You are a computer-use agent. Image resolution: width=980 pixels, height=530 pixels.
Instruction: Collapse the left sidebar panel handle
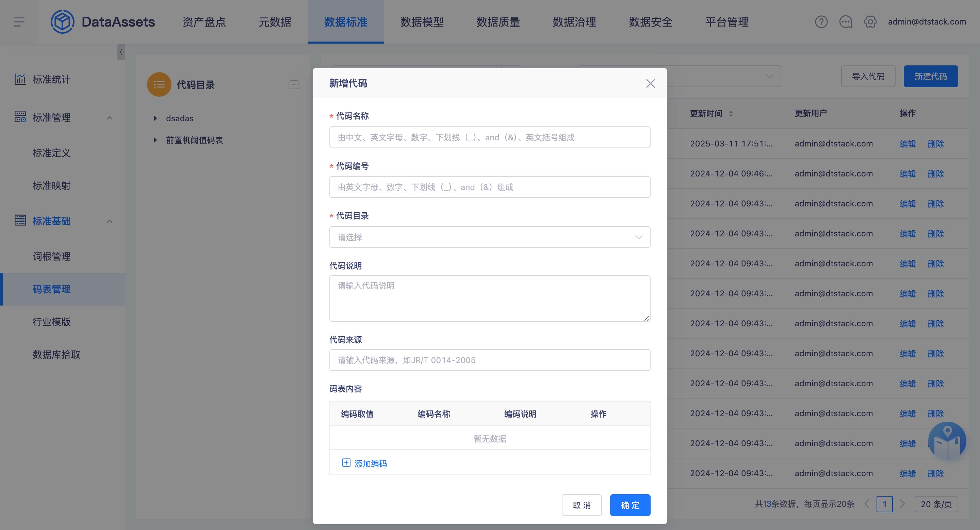pos(120,52)
